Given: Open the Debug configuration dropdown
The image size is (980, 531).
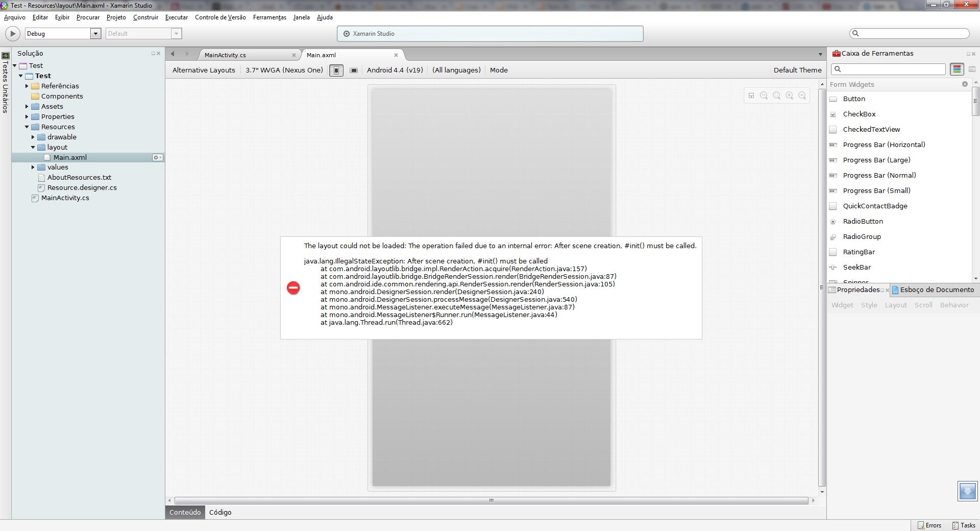Looking at the screenshot, I should [x=95, y=34].
